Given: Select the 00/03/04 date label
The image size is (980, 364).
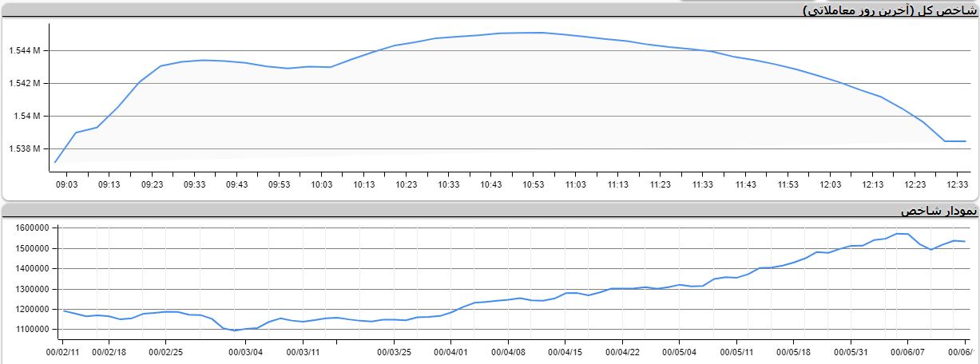Looking at the screenshot, I should point(245,351).
